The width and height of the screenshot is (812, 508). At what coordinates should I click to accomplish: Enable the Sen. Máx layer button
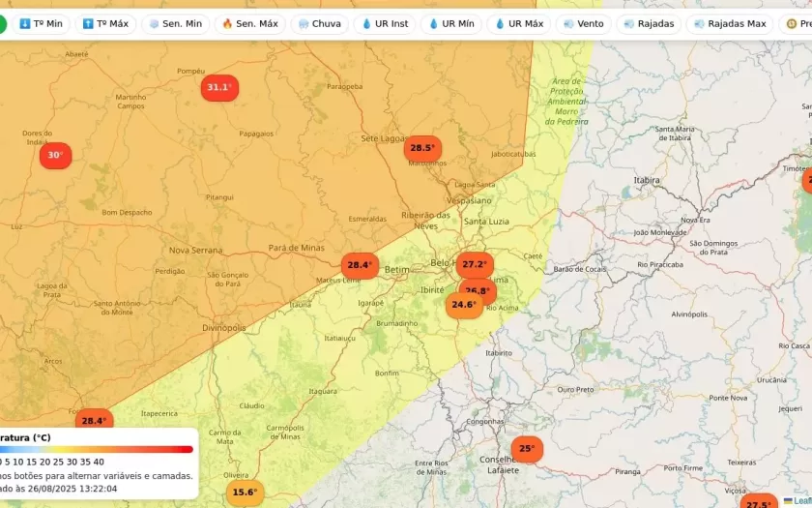248,23
